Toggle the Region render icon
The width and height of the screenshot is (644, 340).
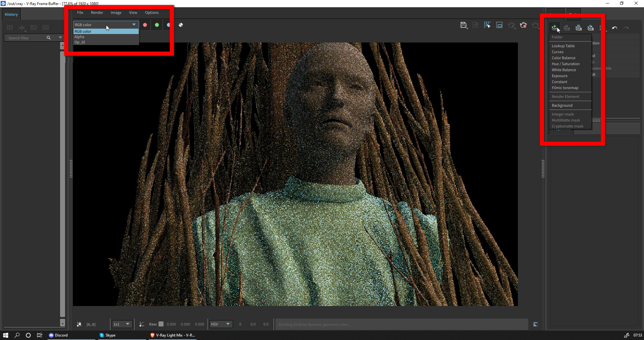(499, 25)
